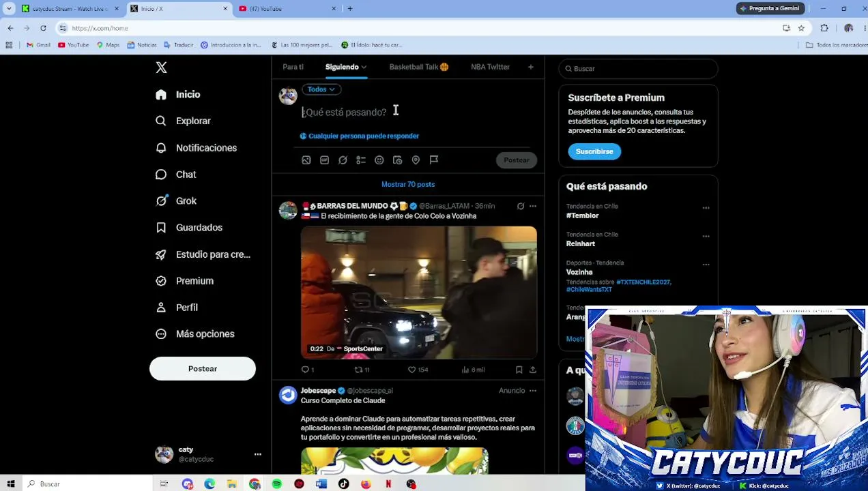Viewport: 868px width, 491px height.
Task: Bookmark this page with star icon
Action: tap(801, 28)
